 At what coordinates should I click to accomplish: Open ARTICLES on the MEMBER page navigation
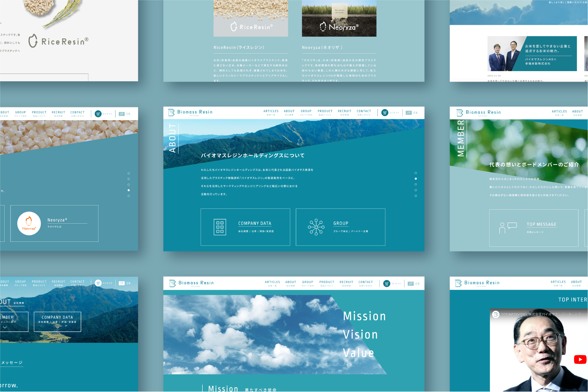point(559,113)
